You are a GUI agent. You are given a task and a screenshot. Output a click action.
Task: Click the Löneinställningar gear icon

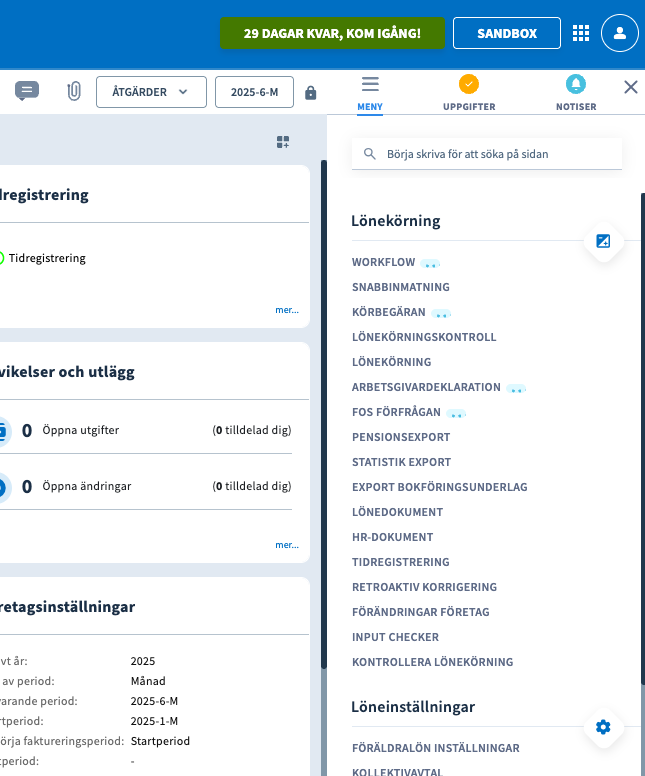[602, 727]
